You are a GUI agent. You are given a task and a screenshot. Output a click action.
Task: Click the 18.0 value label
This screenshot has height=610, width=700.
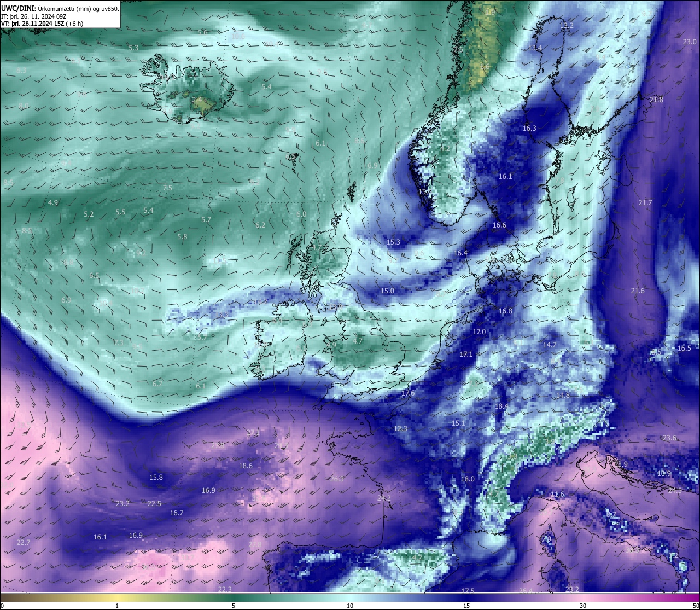[468, 479]
